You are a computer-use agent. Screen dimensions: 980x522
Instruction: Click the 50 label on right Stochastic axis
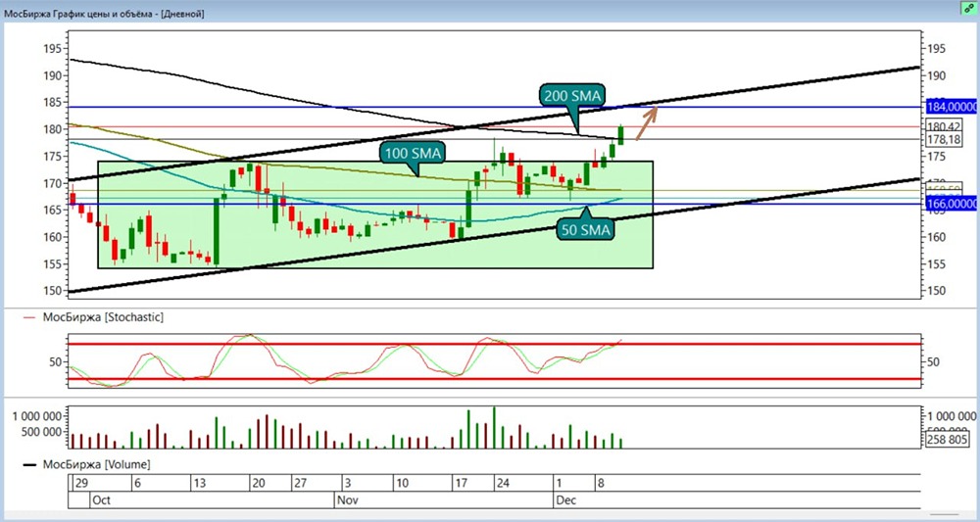(x=934, y=361)
